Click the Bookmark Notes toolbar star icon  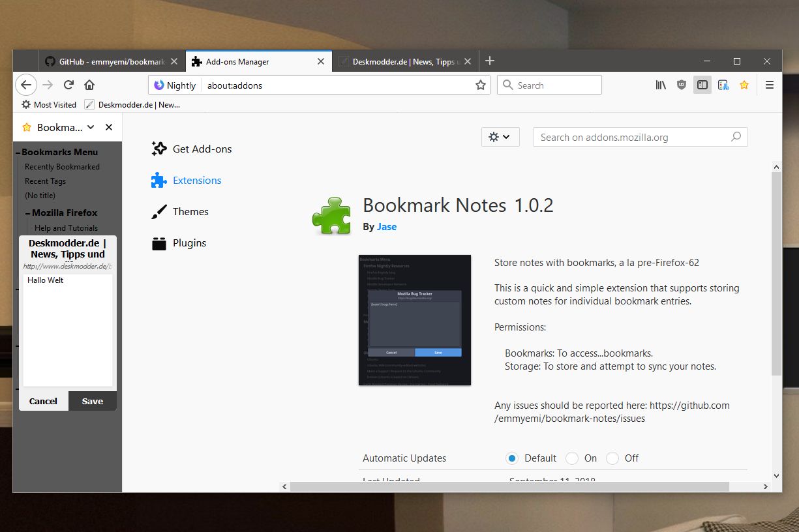point(744,85)
